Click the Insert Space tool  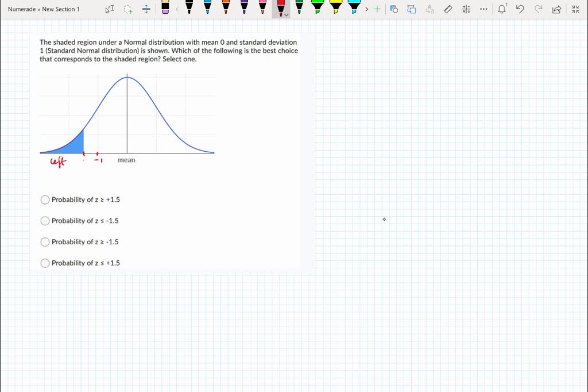click(x=146, y=9)
